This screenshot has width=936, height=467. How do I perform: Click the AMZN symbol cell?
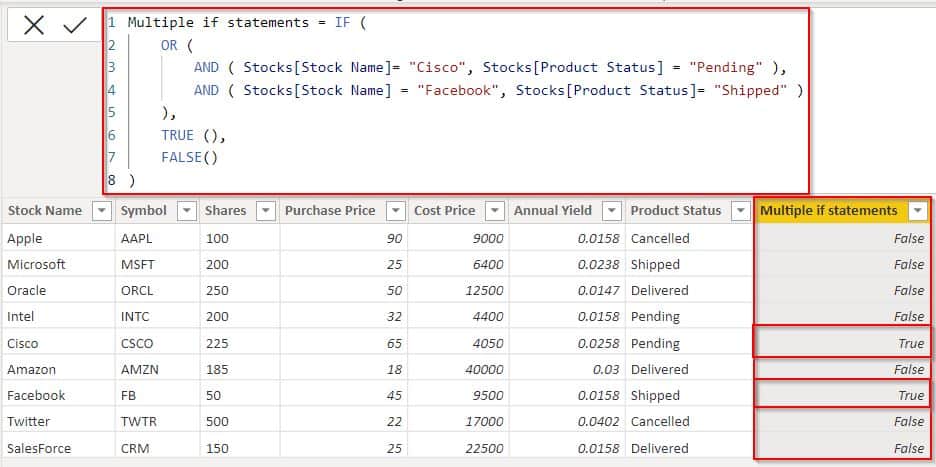(x=158, y=370)
